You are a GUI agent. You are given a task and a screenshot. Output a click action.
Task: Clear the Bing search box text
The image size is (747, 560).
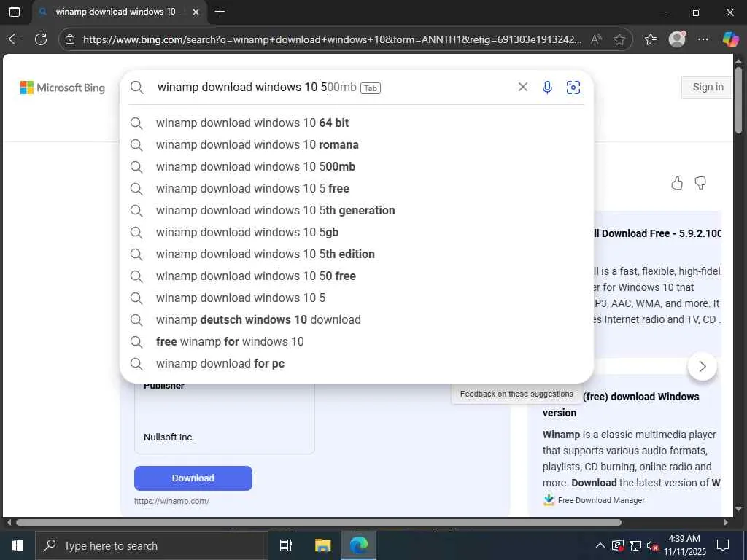point(522,87)
